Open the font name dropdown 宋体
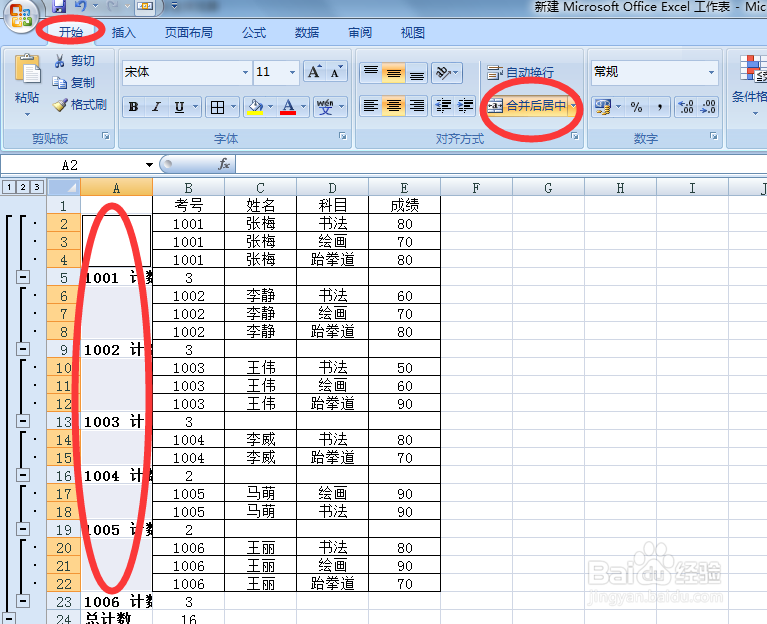The width and height of the screenshot is (767, 624). point(245,72)
